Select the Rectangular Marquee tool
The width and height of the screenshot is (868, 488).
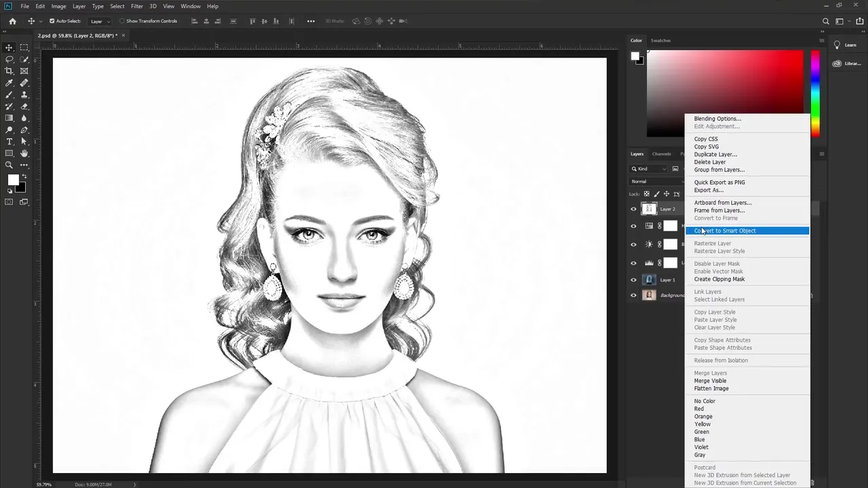24,47
